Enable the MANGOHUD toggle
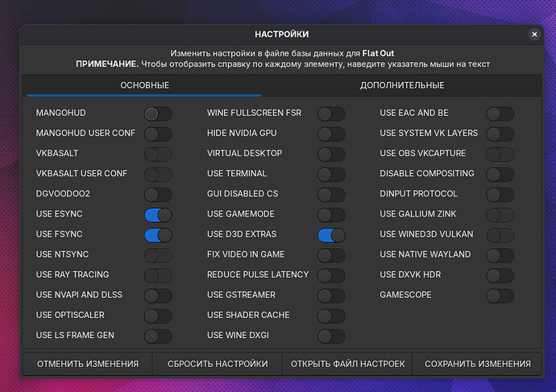The image size is (556, 392). pyautogui.click(x=158, y=113)
